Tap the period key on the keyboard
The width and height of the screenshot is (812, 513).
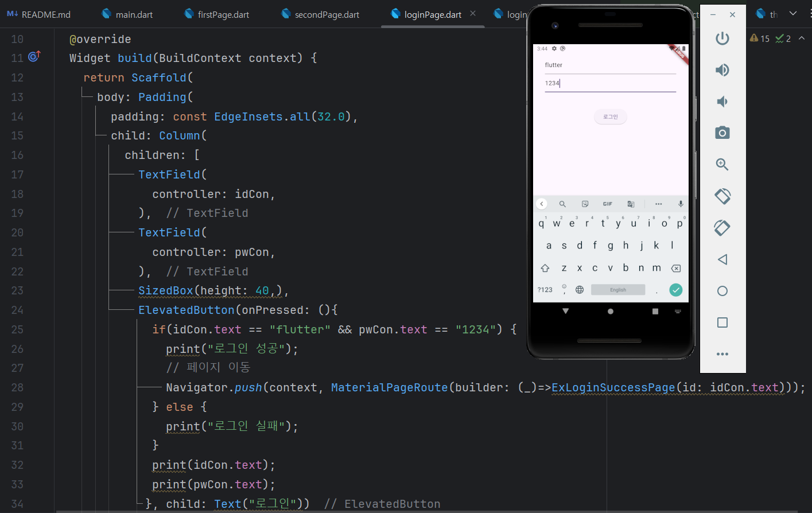tap(656, 291)
